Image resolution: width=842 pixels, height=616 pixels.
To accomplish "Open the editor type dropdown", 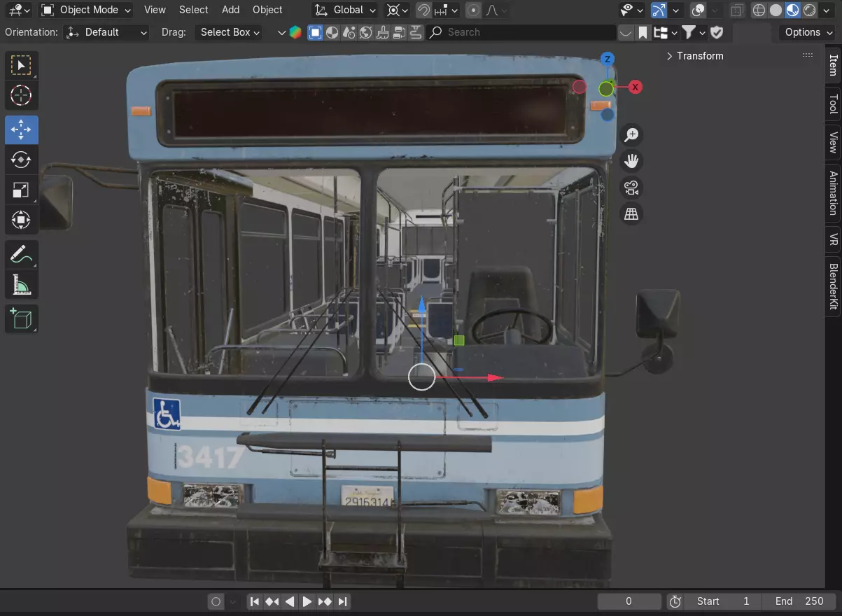I will tap(19, 10).
